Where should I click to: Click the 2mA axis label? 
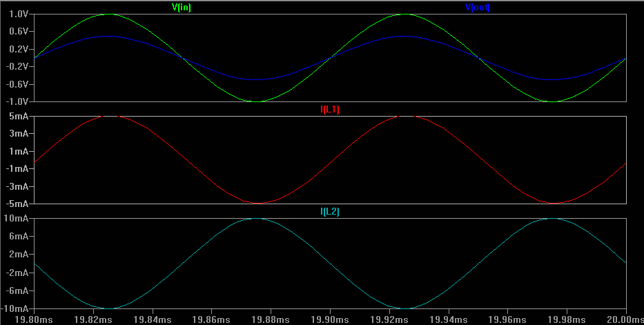pos(19,255)
